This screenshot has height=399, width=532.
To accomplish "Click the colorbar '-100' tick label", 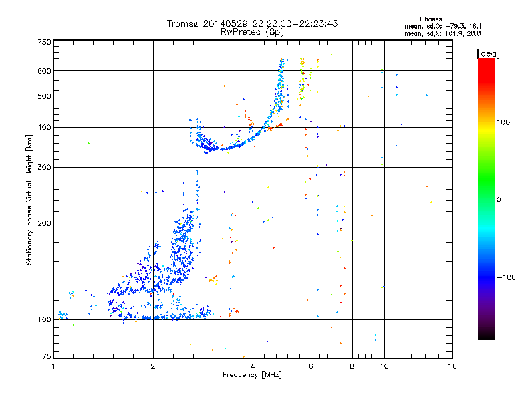I will (507, 277).
